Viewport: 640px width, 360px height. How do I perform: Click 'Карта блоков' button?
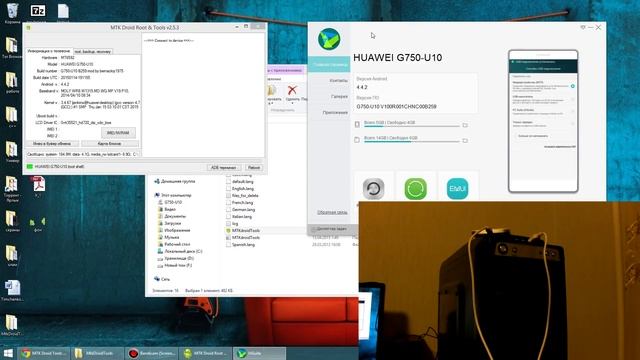109,144
